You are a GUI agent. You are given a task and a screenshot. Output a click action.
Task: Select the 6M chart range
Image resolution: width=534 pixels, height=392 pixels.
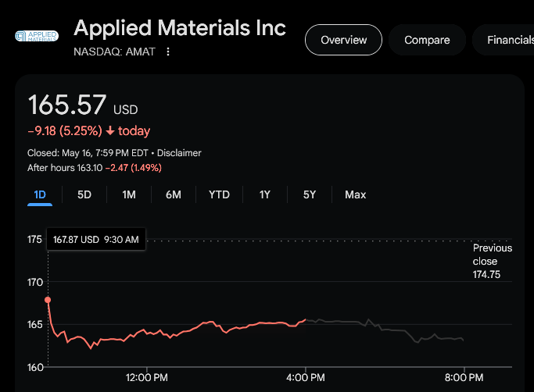[174, 194]
